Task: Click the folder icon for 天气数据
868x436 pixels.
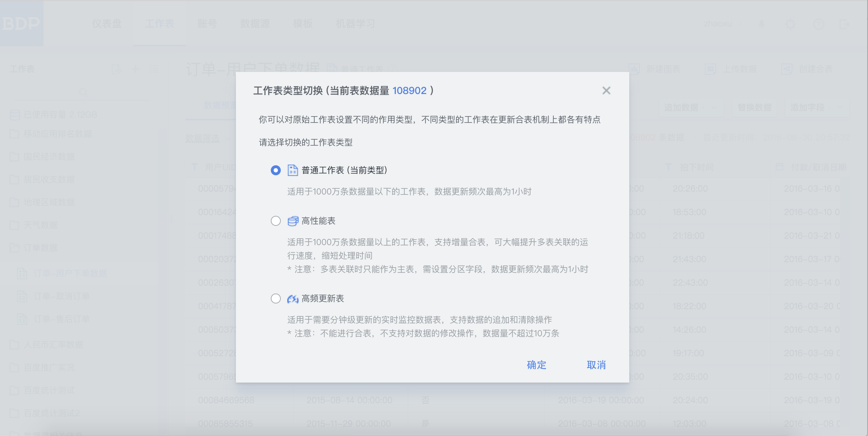Action: click(14, 225)
